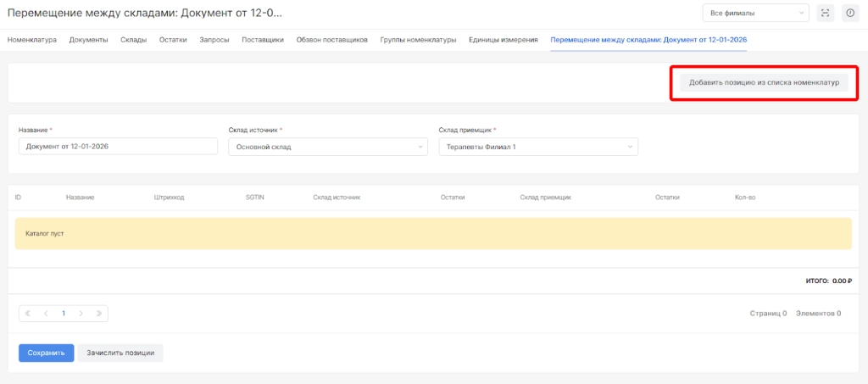Focus the Название text field
Image resolution: width=868 pixels, height=384 pixels.
point(118,147)
